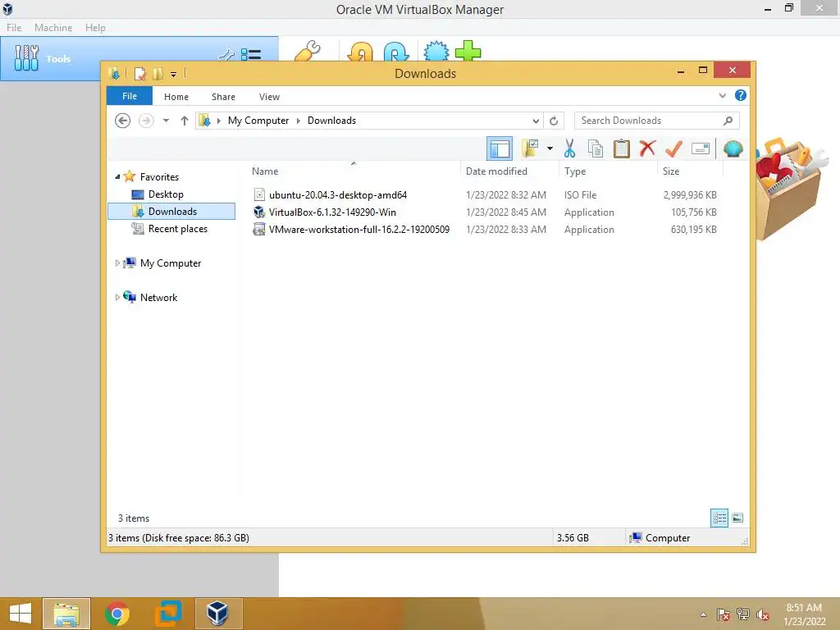Click the cut scissors toolbar icon

tap(569, 149)
